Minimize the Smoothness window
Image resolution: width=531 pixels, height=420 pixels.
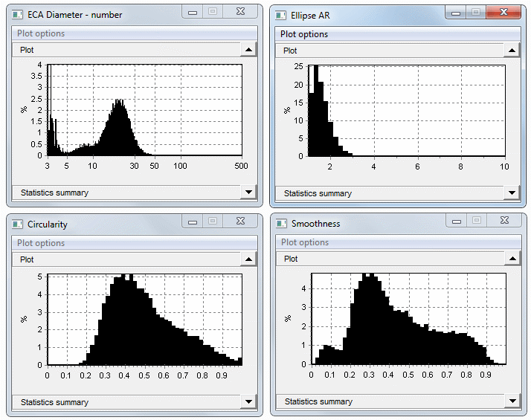pyautogui.click(x=457, y=221)
